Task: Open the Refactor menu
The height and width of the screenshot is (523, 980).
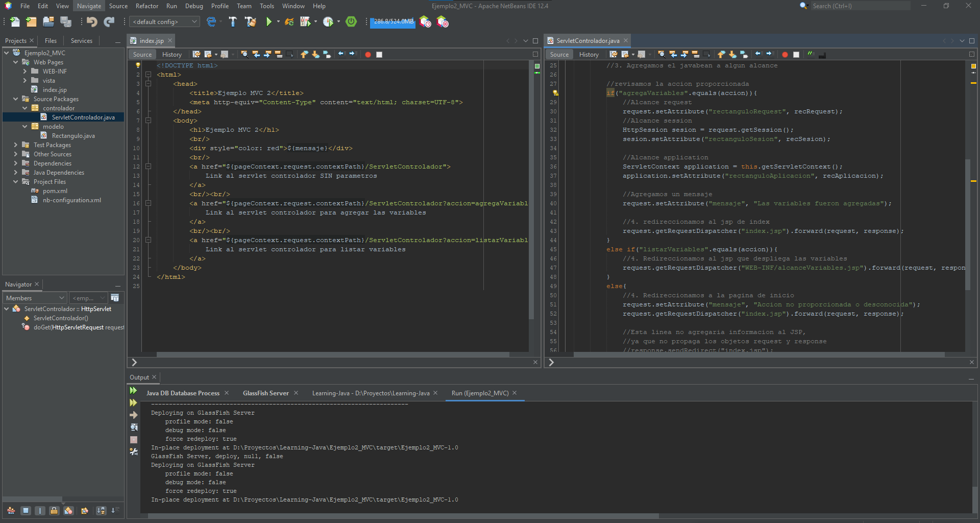Action: [x=146, y=6]
